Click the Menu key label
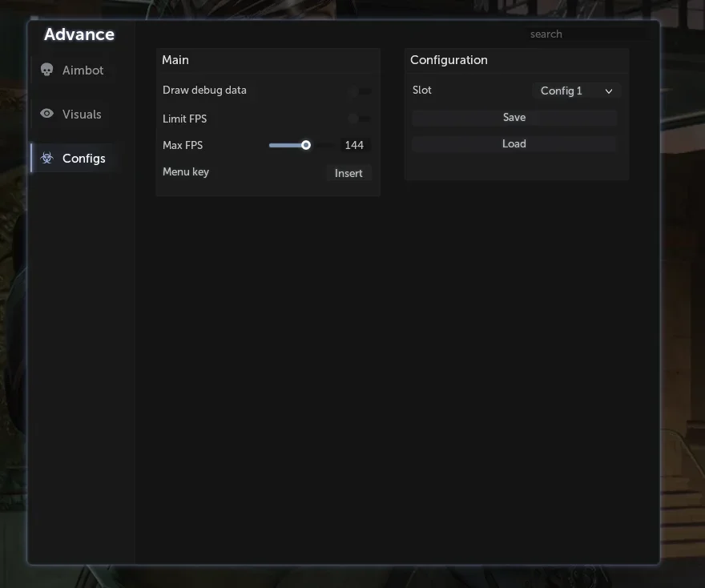 click(x=186, y=172)
